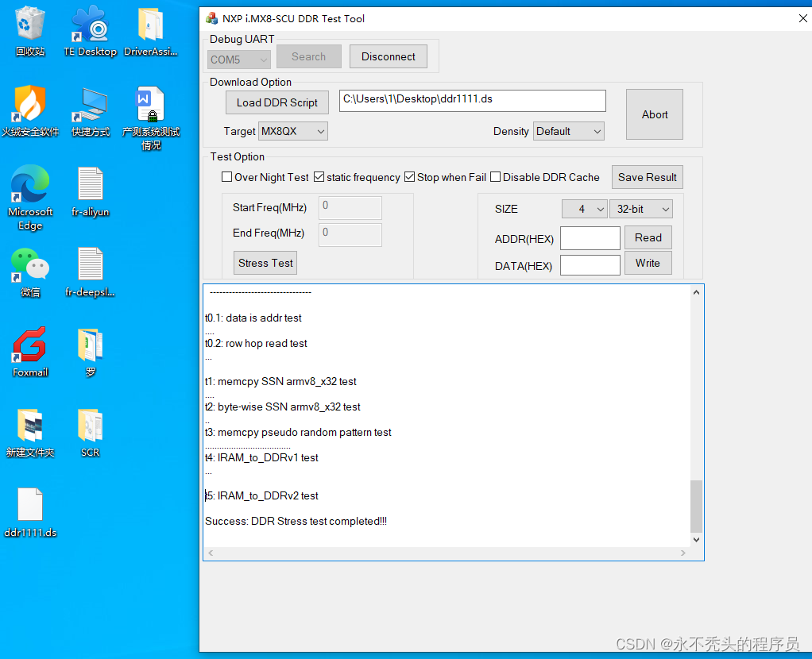Open the Recycle Bin desktop icon
The width and height of the screenshot is (812, 659).
tap(30, 31)
